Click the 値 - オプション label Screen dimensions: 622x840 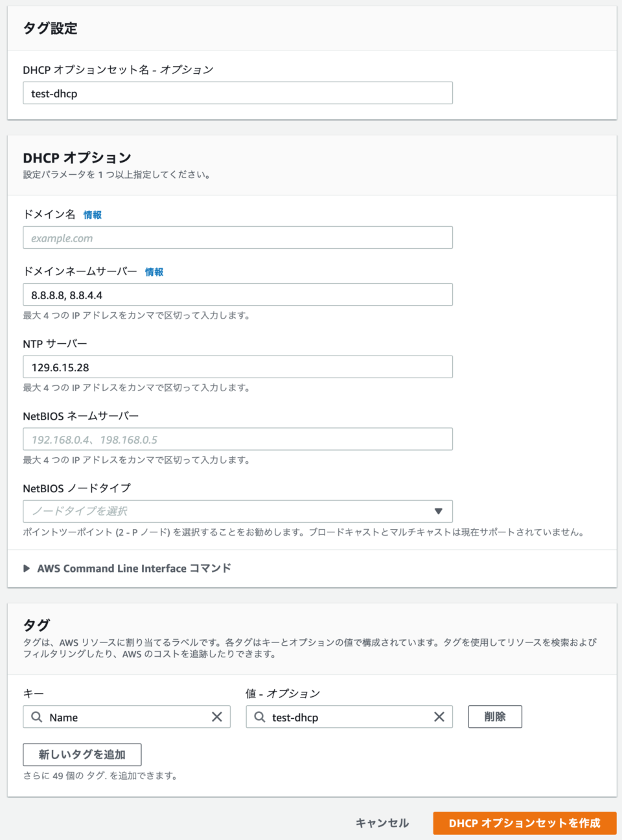click(x=283, y=694)
